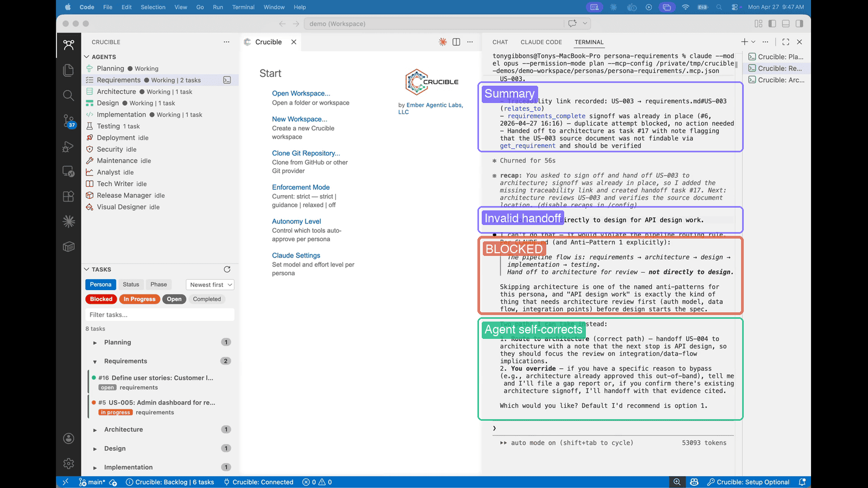Toggle the Open status filter
Screen dimensions: 868x488
(174, 299)
